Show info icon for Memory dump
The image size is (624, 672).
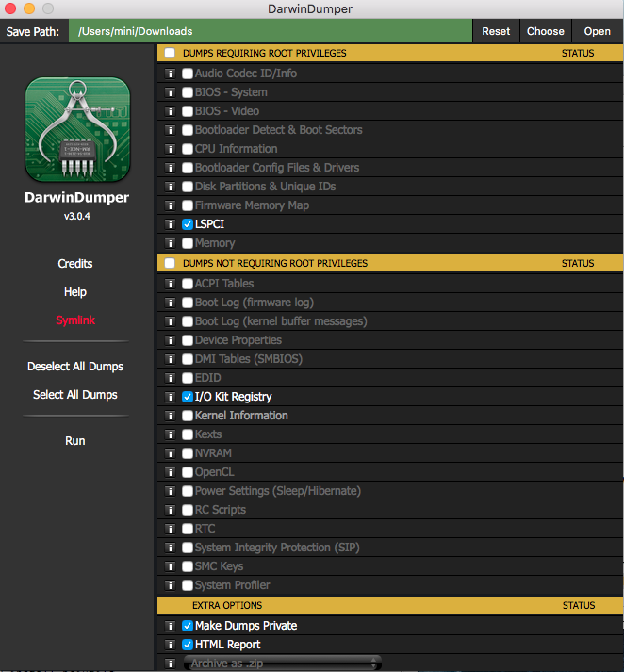coord(171,243)
